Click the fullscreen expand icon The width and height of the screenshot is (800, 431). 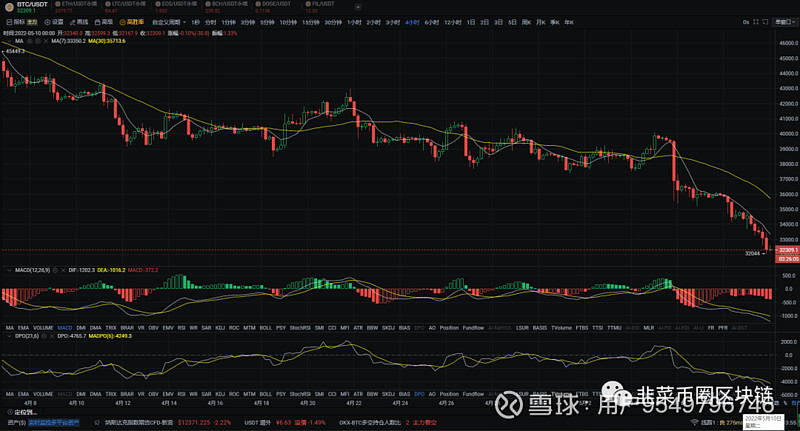pyautogui.click(x=756, y=22)
